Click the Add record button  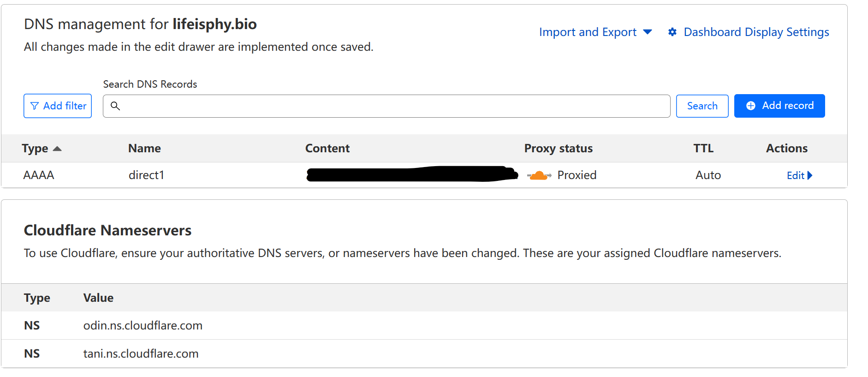click(x=779, y=106)
